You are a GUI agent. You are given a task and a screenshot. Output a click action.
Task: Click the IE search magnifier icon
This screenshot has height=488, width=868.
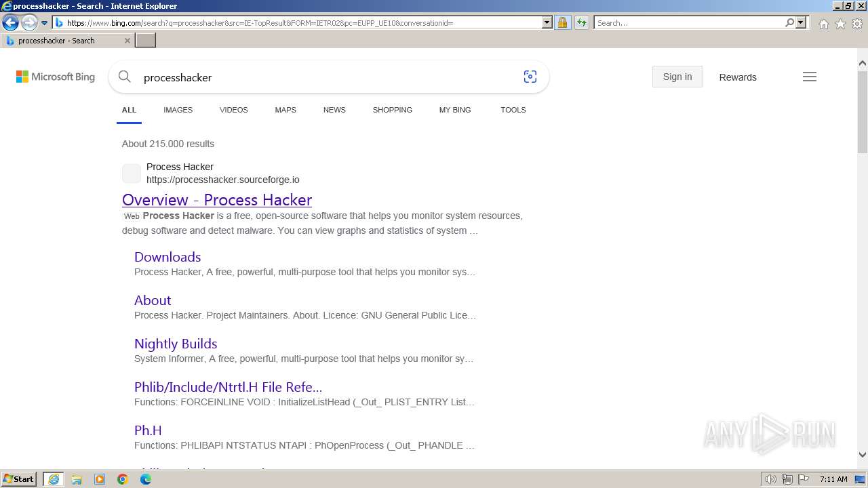point(789,23)
